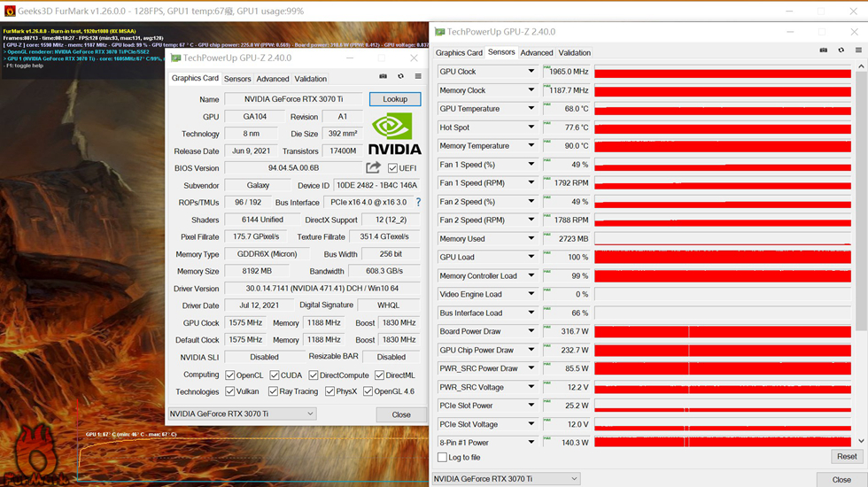Viewport: 868px width, 487px height.
Task: Expand the GPU Temperature sensor dropdown
Action: pyautogui.click(x=531, y=108)
